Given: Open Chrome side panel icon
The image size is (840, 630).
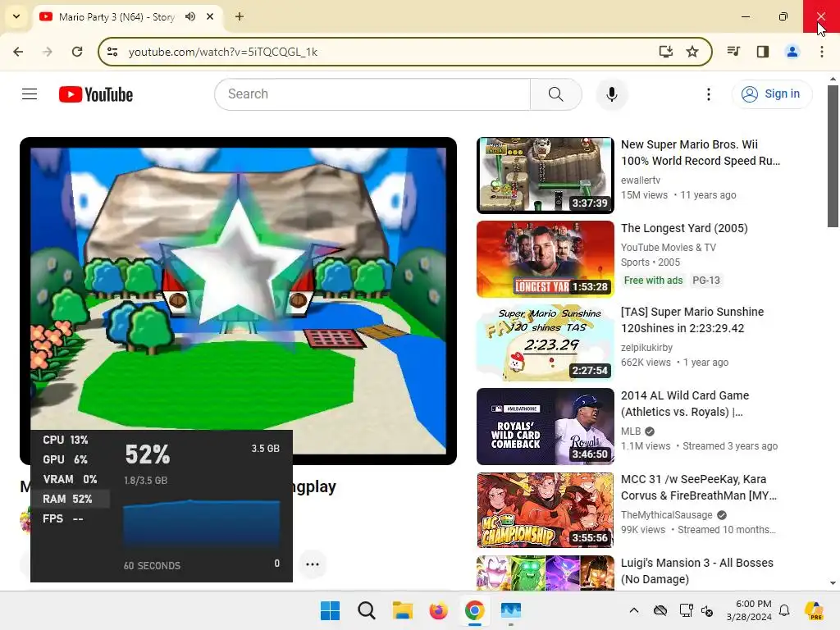Looking at the screenshot, I should [763, 52].
